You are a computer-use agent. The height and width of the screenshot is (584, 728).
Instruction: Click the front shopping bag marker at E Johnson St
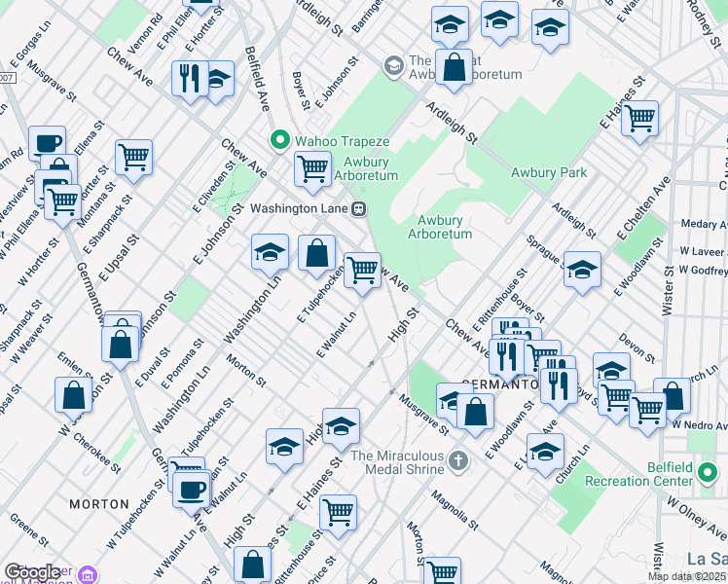pyautogui.click(x=121, y=346)
